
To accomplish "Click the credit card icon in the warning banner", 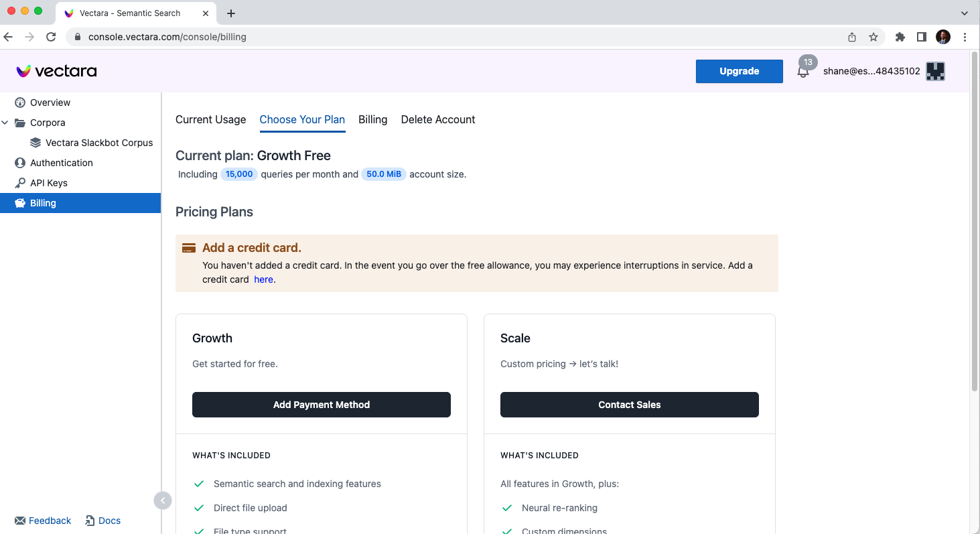I will tap(188, 247).
